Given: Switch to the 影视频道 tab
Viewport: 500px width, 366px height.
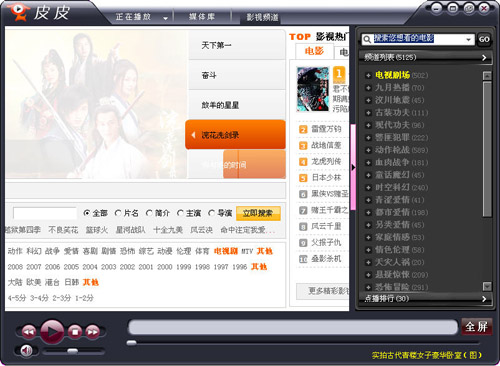Looking at the screenshot, I should 262,17.
